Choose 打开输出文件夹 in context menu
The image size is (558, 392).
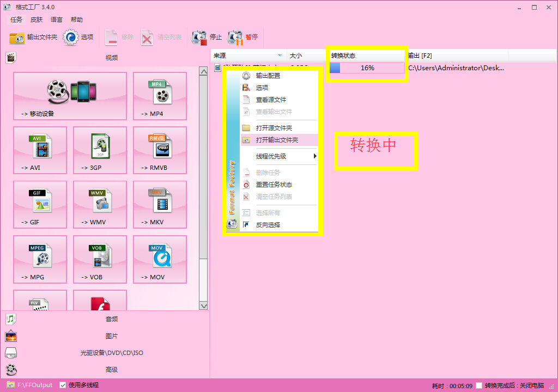click(x=279, y=140)
